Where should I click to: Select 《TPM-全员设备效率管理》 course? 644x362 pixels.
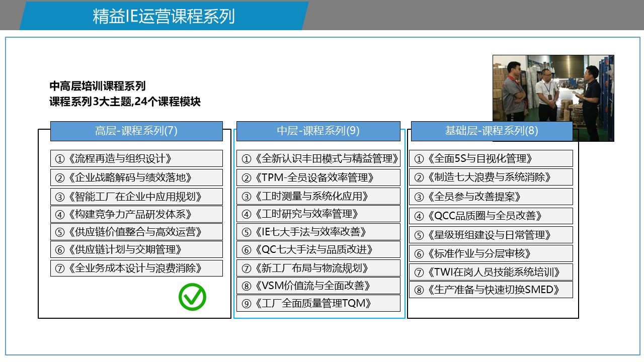click(318, 177)
